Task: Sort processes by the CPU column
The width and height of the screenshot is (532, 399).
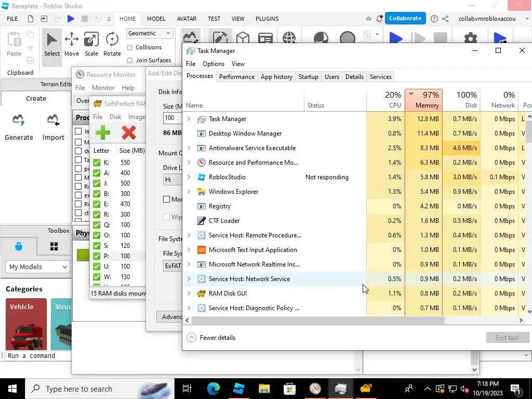Action: coord(385,100)
